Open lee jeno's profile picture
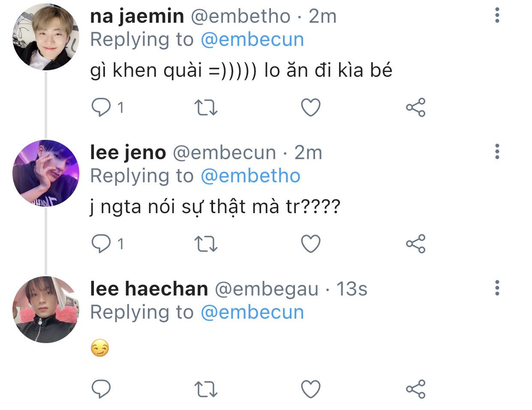This screenshot has height=410, width=532. (x=46, y=173)
